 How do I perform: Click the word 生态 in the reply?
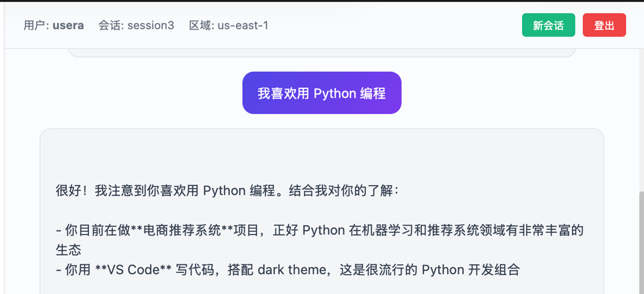[68, 250]
